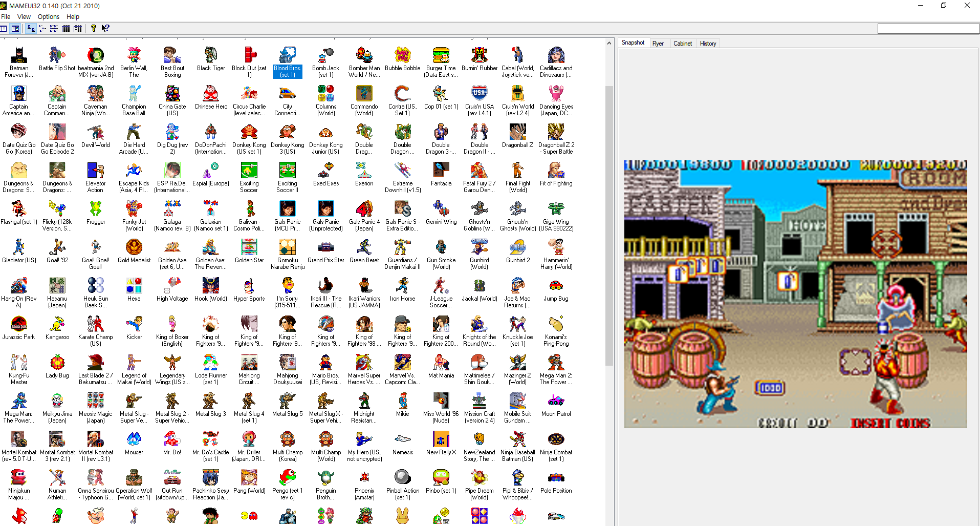The width and height of the screenshot is (980, 526).
Task: Select the Golden Star game icon
Action: click(x=249, y=247)
